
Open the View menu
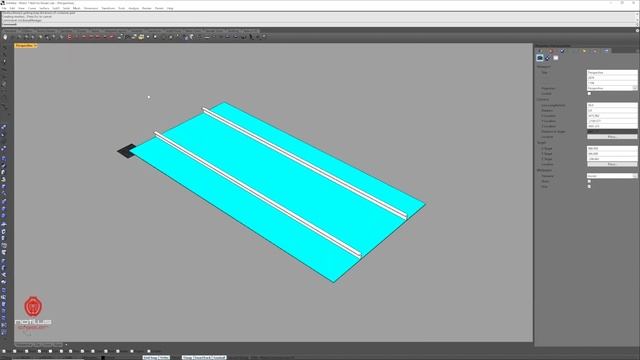tap(21, 8)
